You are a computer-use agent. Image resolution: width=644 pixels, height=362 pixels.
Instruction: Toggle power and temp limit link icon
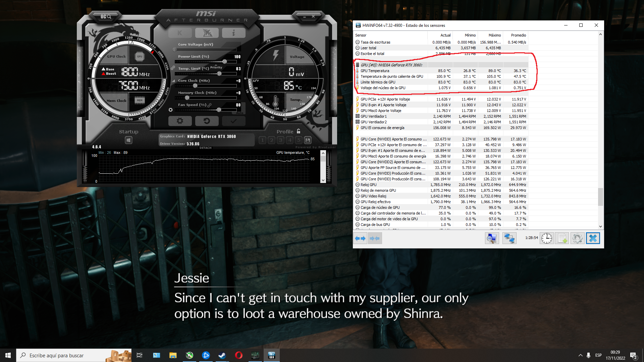coord(173,68)
